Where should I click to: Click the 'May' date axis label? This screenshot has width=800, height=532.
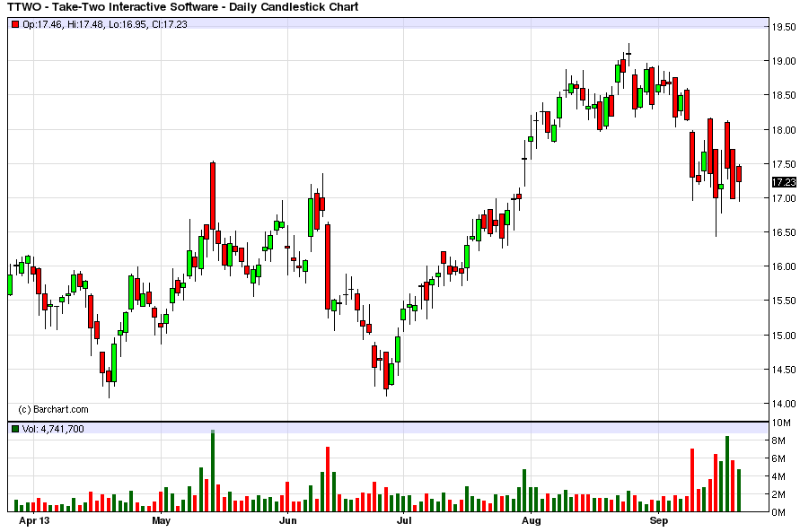pos(162,521)
